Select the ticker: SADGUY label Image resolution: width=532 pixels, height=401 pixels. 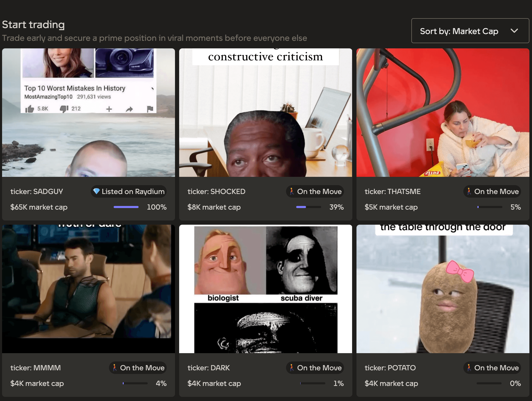[37, 191]
